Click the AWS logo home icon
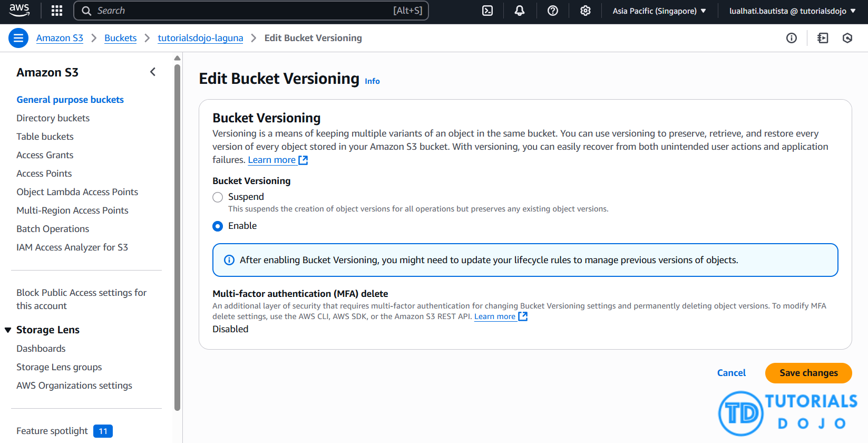Image resolution: width=868 pixels, height=443 pixels. tap(19, 10)
